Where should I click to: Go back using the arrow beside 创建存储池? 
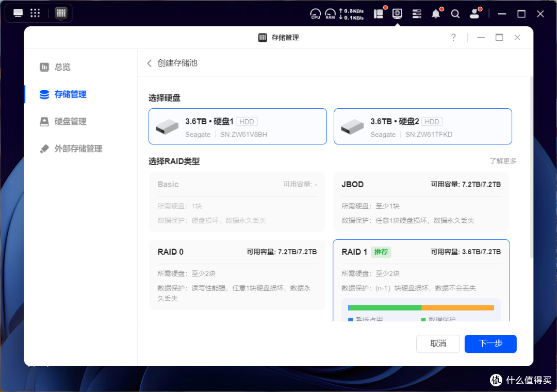(x=150, y=63)
